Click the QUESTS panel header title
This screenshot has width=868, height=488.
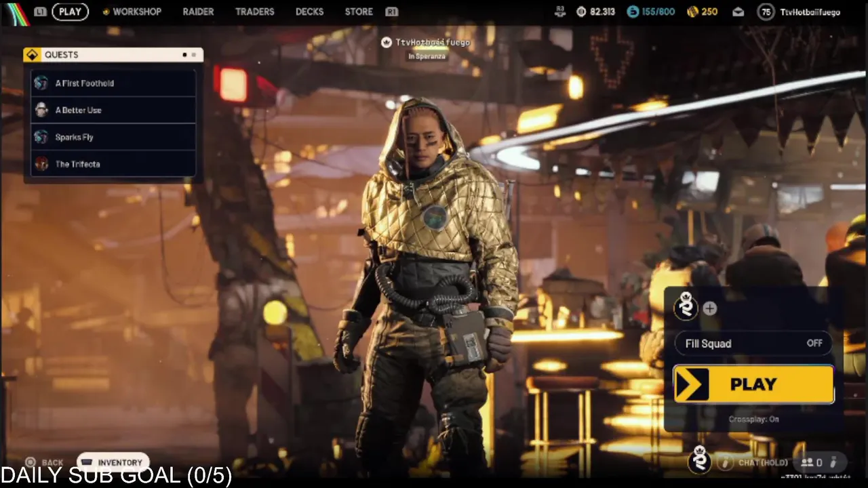coord(61,55)
